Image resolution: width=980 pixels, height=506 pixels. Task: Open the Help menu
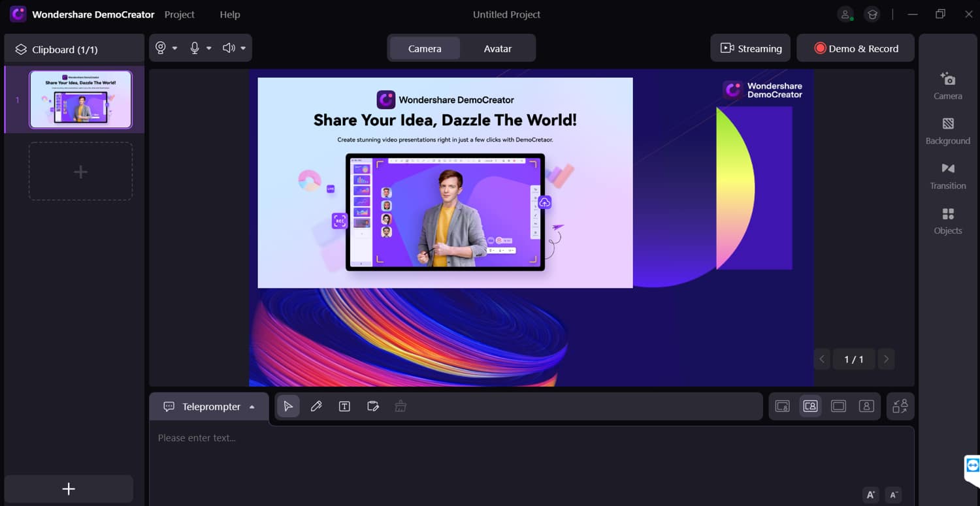[229, 14]
